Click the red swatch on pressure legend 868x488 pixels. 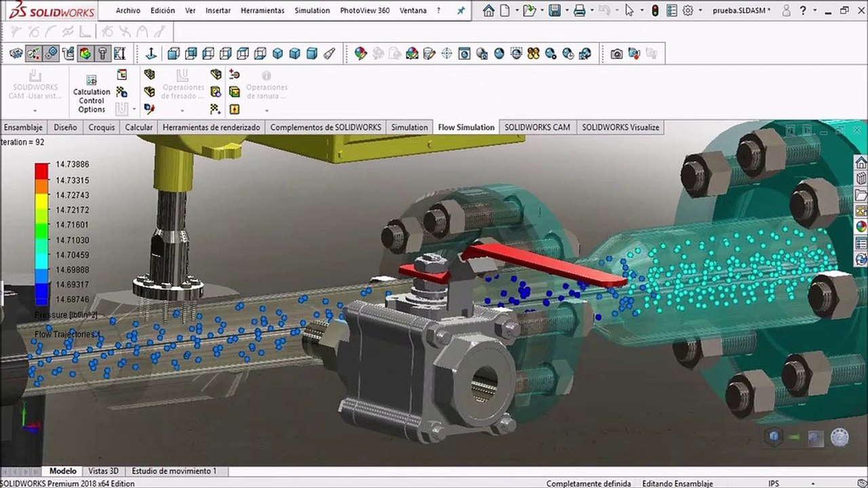[41, 171]
